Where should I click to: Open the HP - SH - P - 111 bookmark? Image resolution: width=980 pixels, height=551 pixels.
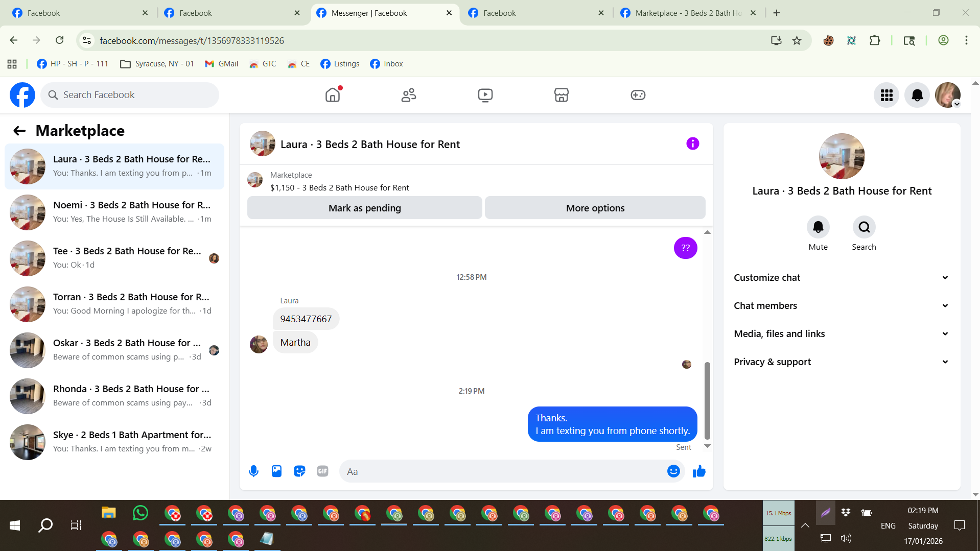click(73, 64)
